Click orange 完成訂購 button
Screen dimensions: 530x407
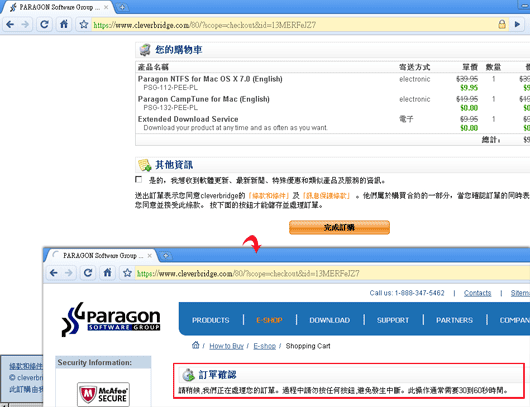[x=339, y=228]
